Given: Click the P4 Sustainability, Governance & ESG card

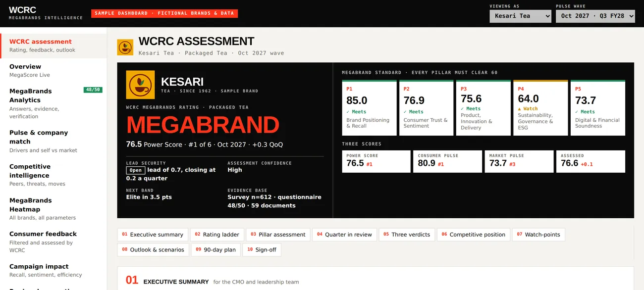Looking at the screenshot, I should click(540, 108).
